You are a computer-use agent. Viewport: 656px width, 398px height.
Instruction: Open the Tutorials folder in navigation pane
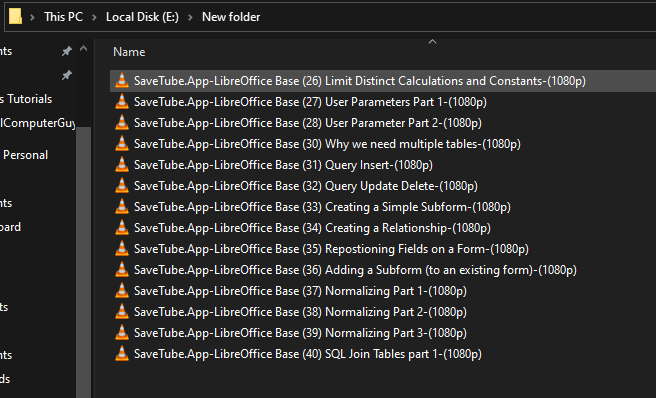[26, 99]
